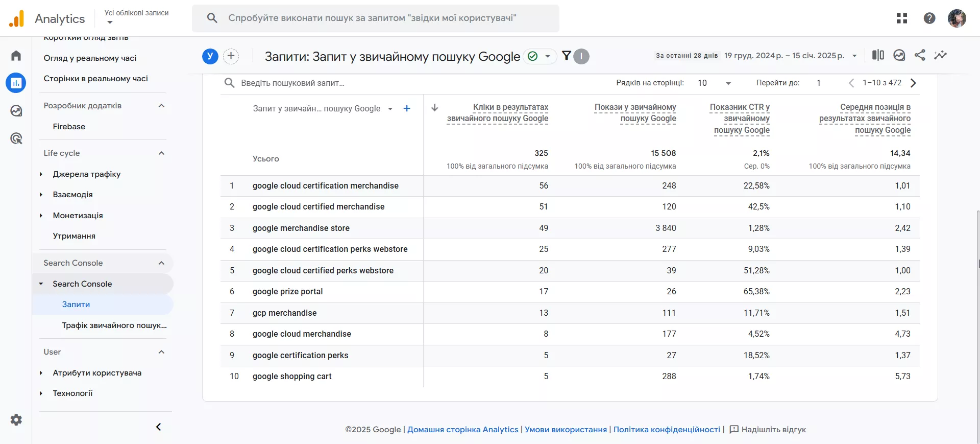Screen dimensions: 980x444
Task: Open the user account avatar
Action: click(957, 18)
